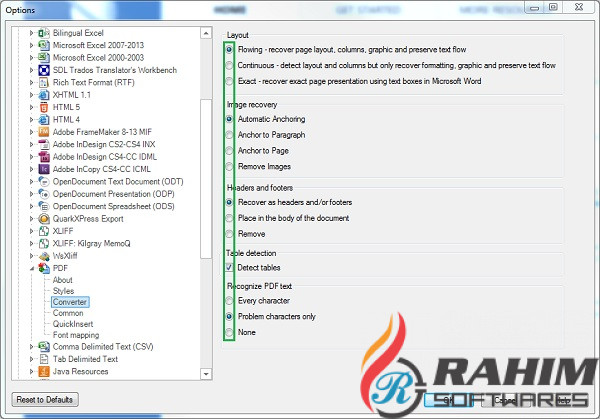This screenshot has height=419, width=600.
Task: Expand the HTML 5 tree node
Action: [31, 108]
